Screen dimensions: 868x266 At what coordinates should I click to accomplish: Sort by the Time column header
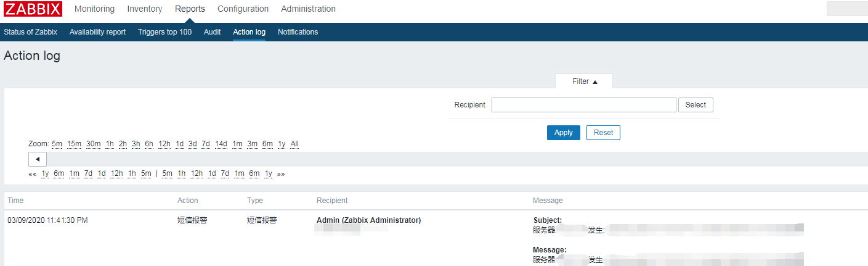pyautogui.click(x=15, y=201)
